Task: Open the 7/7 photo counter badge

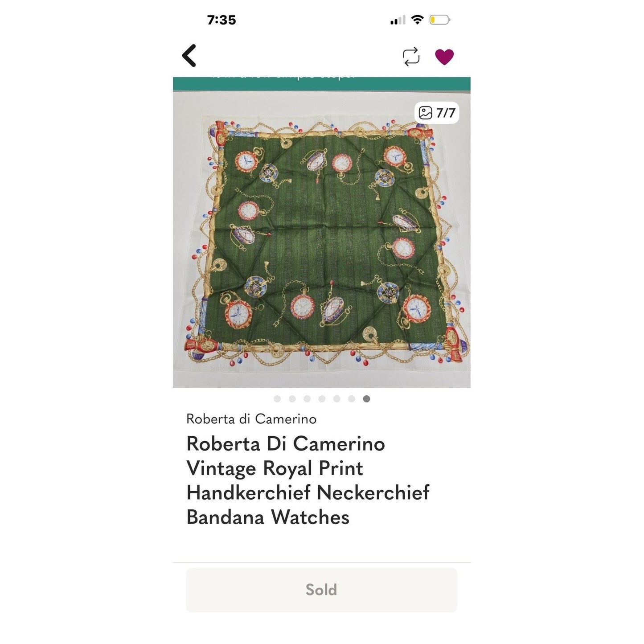Action: click(437, 113)
